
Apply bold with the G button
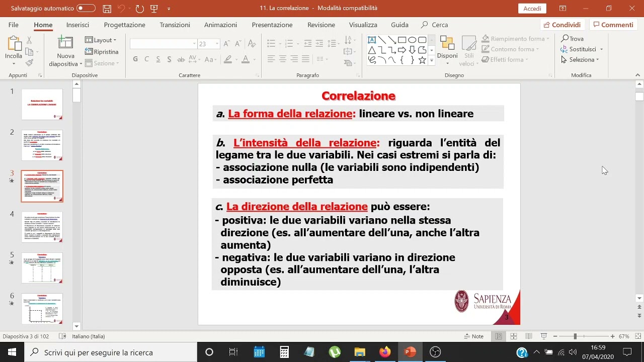(x=135, y=59)
